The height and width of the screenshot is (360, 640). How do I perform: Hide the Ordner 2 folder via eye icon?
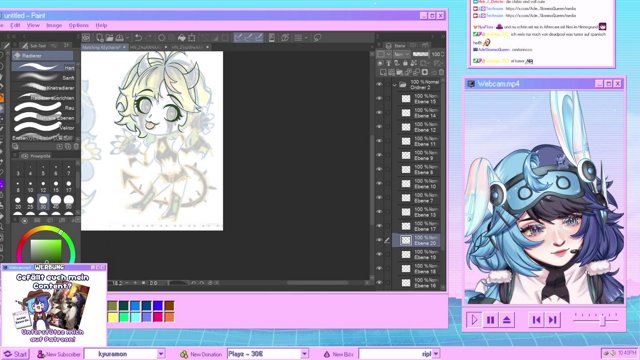(x=379, y=84)
